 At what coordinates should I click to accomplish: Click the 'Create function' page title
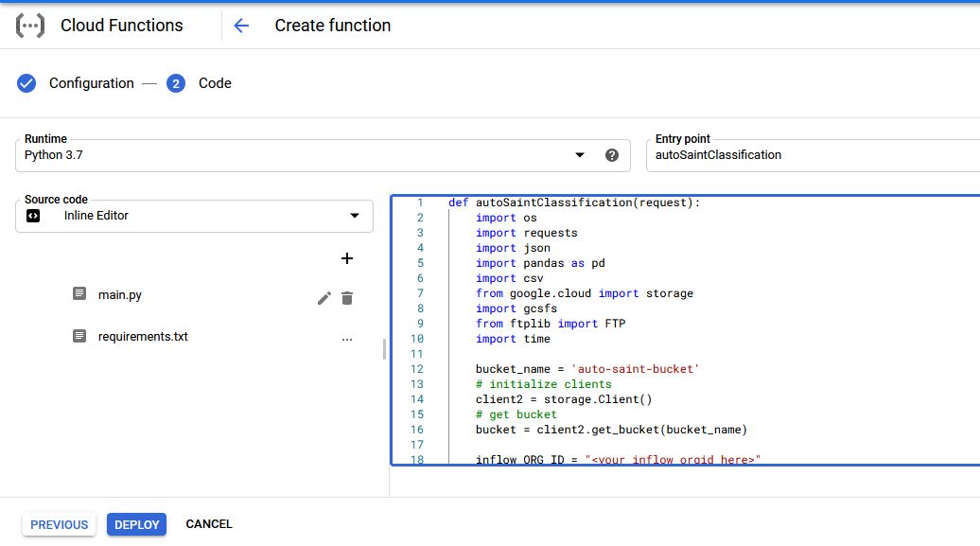(x=333, y=26)
